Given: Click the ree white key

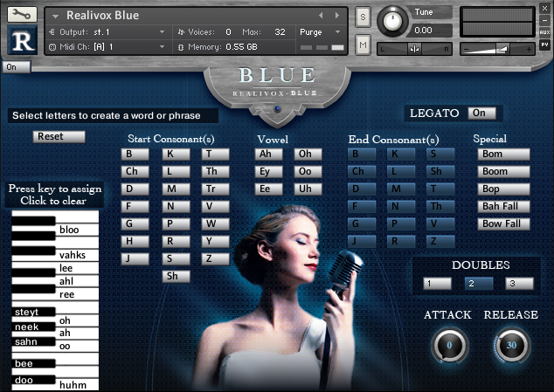Looking at the screenshot, I should click(78, 294).
